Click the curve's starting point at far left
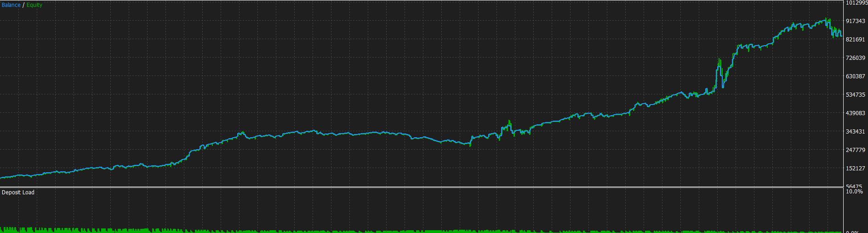Screen dimensions: 868x233 click(x=1, y=177)
